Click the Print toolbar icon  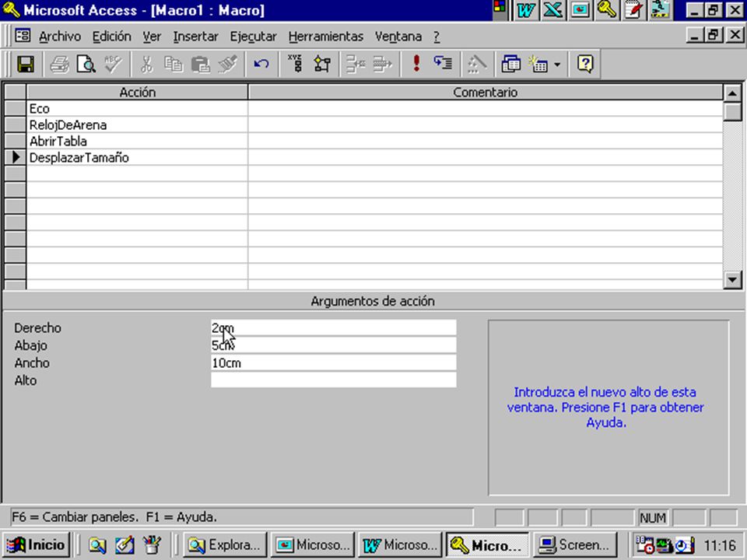(60, 64)
